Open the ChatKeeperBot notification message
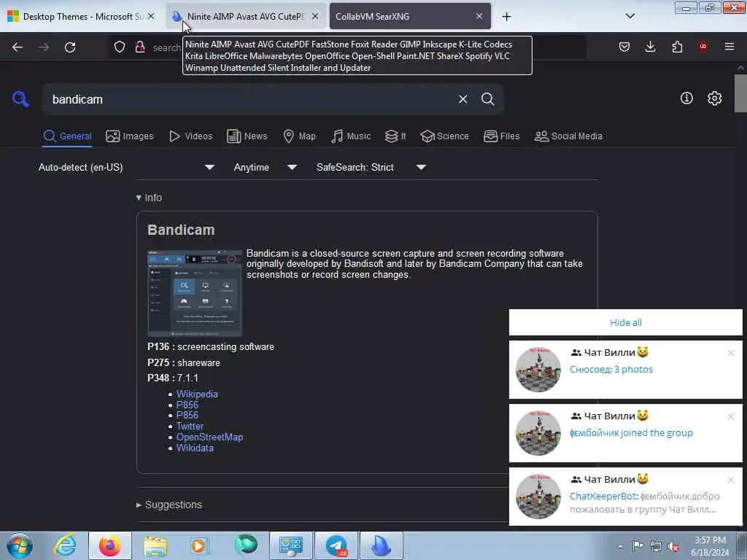This screenshot has height=560, width=747. (x=625, y=497)
